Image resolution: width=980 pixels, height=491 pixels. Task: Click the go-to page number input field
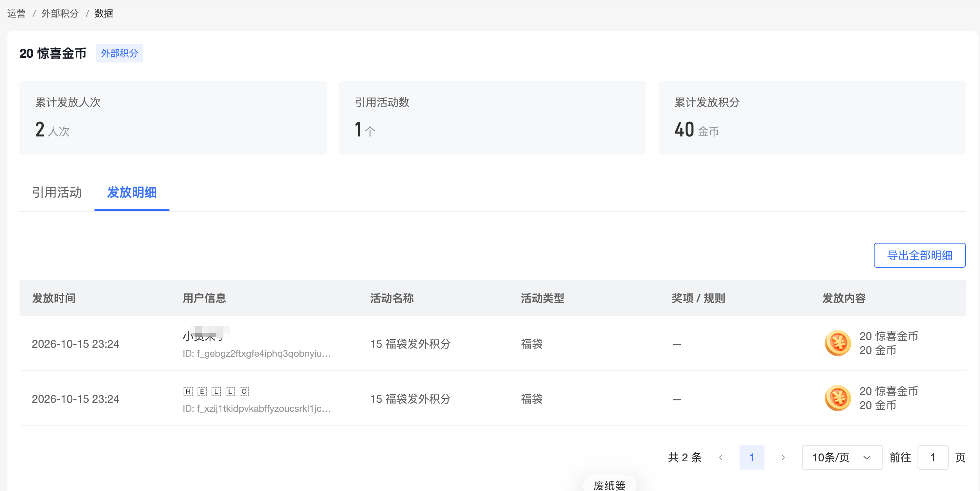click(933, 457)
